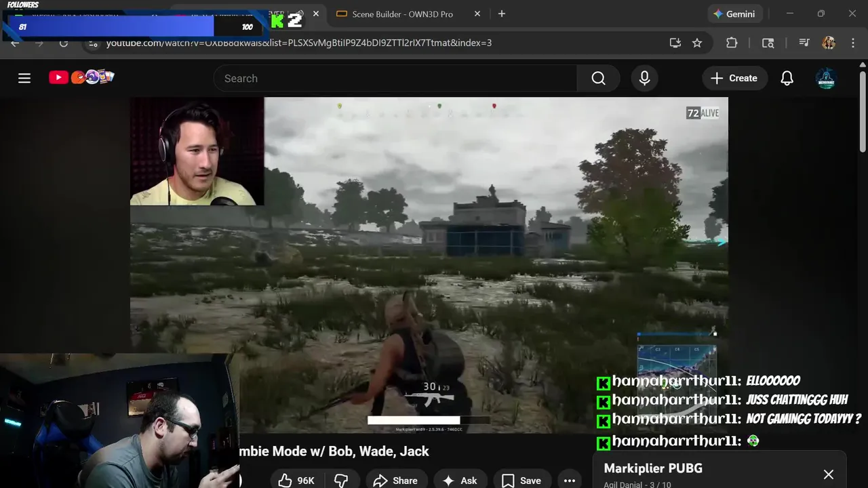Screen dimensions: 868x488
Task: Close the Scene Builder - OWN3D Pro tab
Action: [477, 14]
